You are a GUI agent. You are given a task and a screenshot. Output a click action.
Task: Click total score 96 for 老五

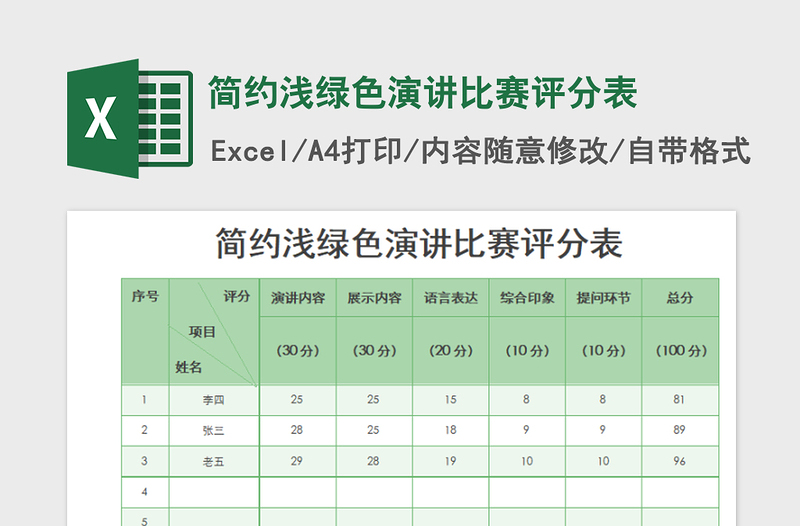(x=681, y=461)
